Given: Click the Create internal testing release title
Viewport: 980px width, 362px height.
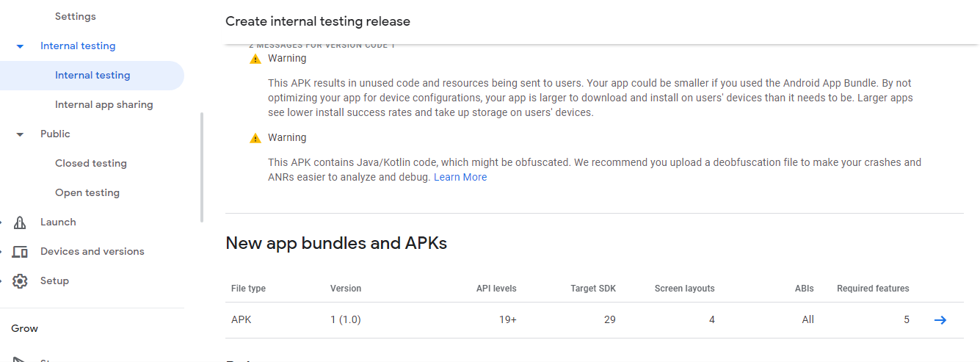Looking at the screenshot, I should tap(318, 21).
